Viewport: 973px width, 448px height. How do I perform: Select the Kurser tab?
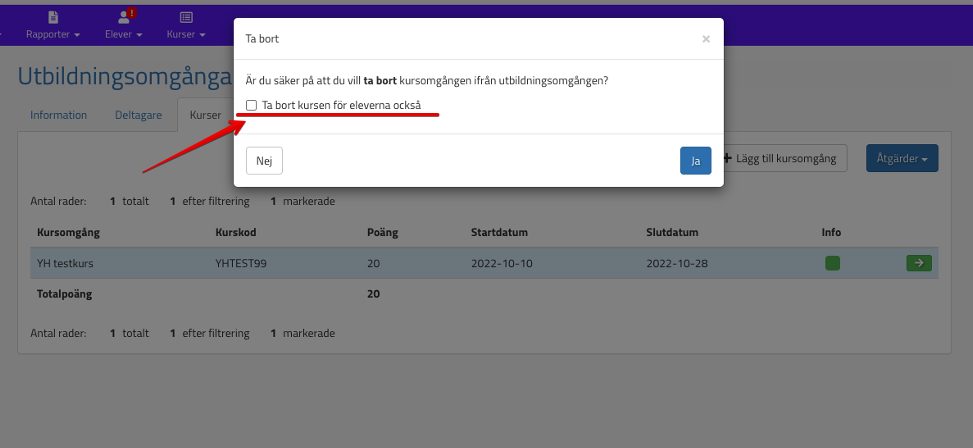click(205, 115)
